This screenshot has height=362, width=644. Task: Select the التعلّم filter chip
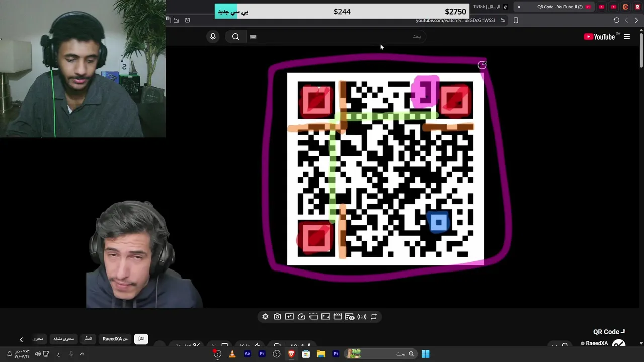point(88,339)
